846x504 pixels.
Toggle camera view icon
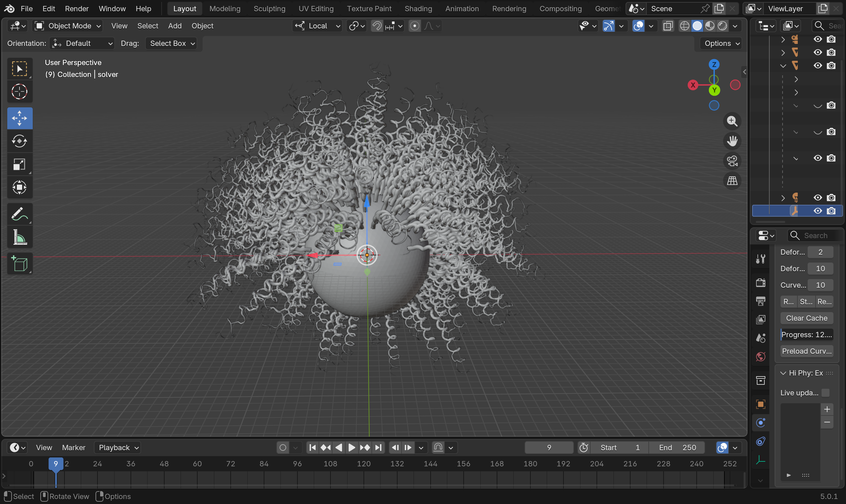coord(732,161)
